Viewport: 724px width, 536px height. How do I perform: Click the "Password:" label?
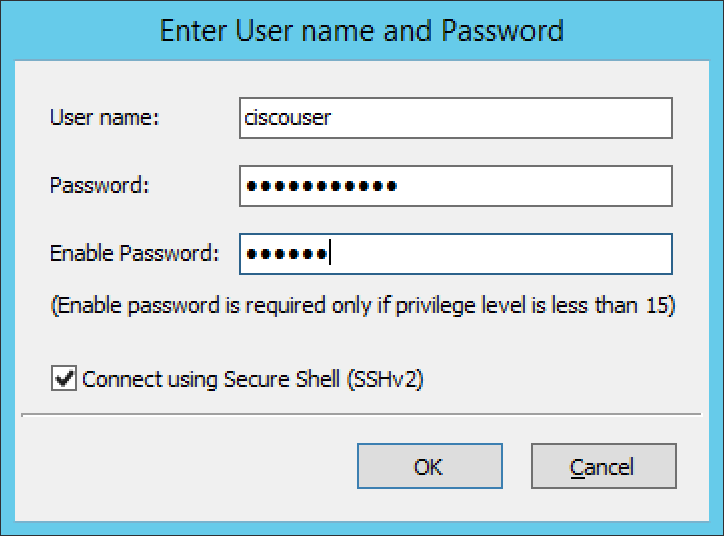pos(99,186)
